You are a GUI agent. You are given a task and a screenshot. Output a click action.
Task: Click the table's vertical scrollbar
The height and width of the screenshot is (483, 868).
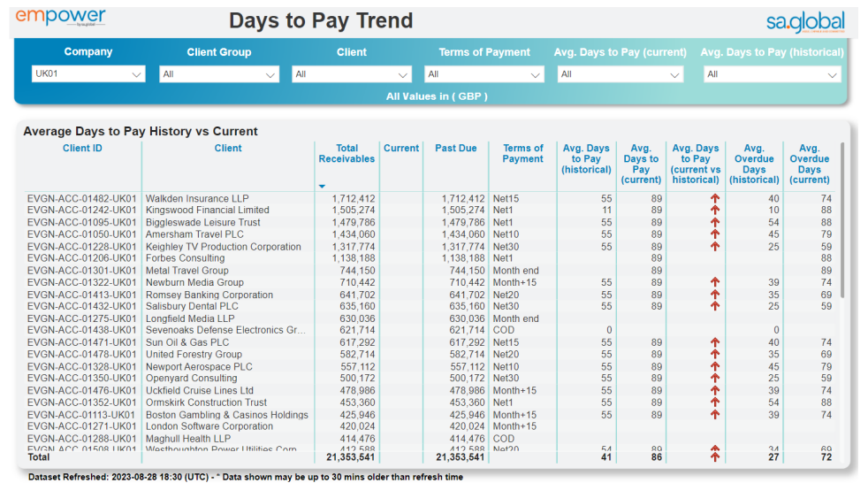842,220
